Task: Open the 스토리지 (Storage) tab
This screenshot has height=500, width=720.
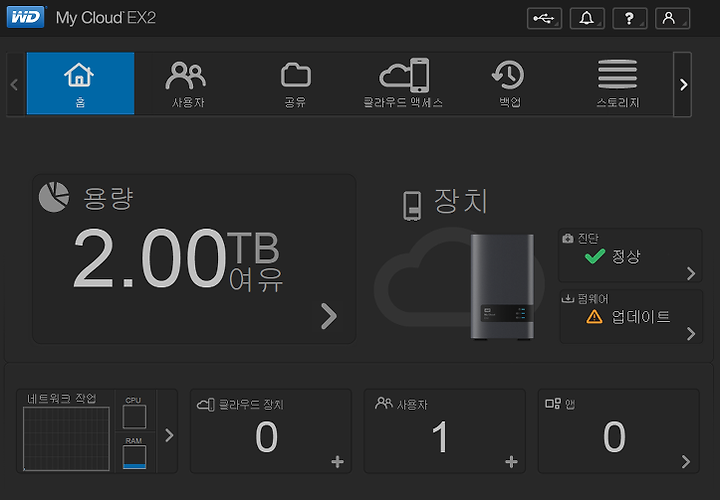Action: (618, 83)
